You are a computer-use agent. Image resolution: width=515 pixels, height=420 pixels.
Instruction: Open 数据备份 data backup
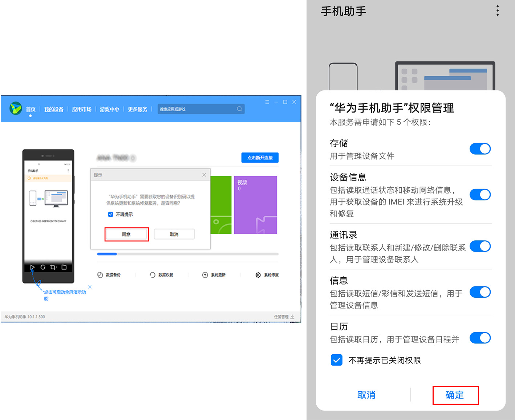click(109, 275)
